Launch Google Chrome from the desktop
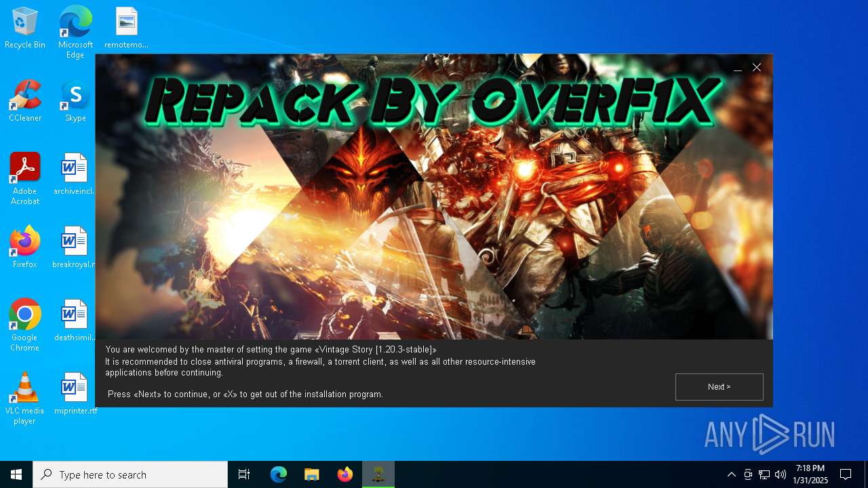 25,325
